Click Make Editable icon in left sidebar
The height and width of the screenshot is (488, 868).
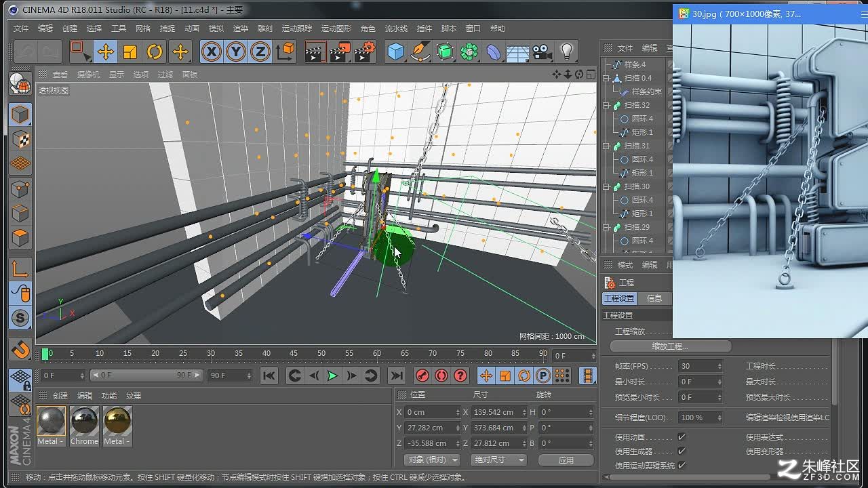[x=20, y=85]
